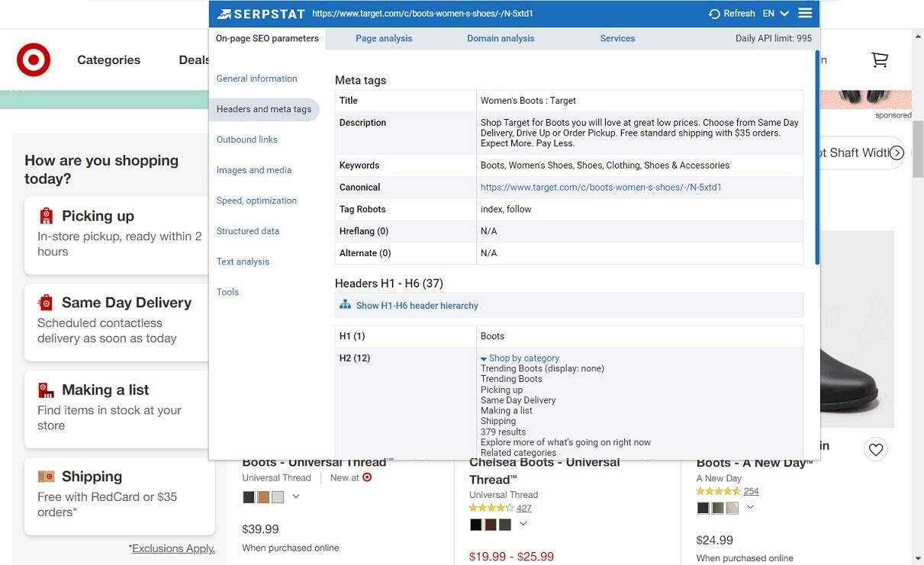Click the header hierarchy tree icon
The image size is (924, 565).
coord(346,305)
